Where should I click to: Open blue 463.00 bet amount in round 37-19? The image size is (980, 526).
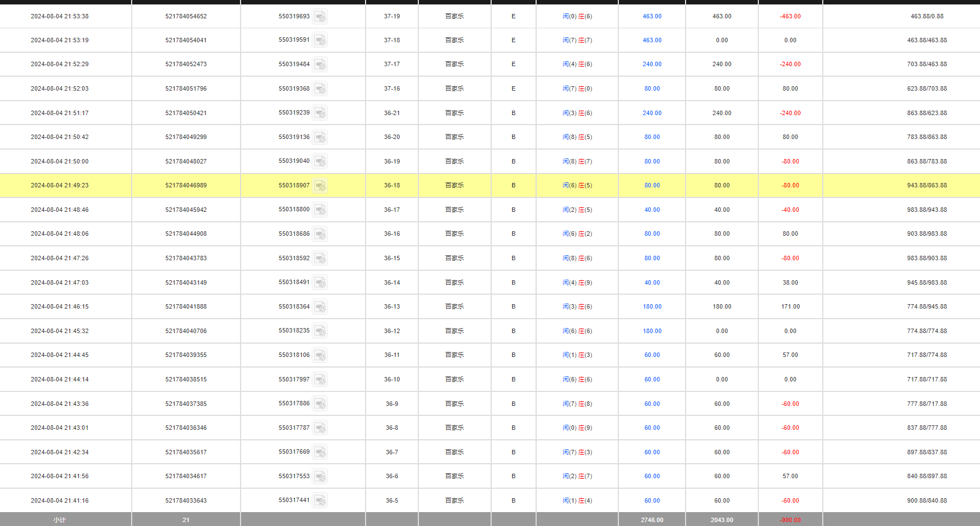(x=652, y=16)
